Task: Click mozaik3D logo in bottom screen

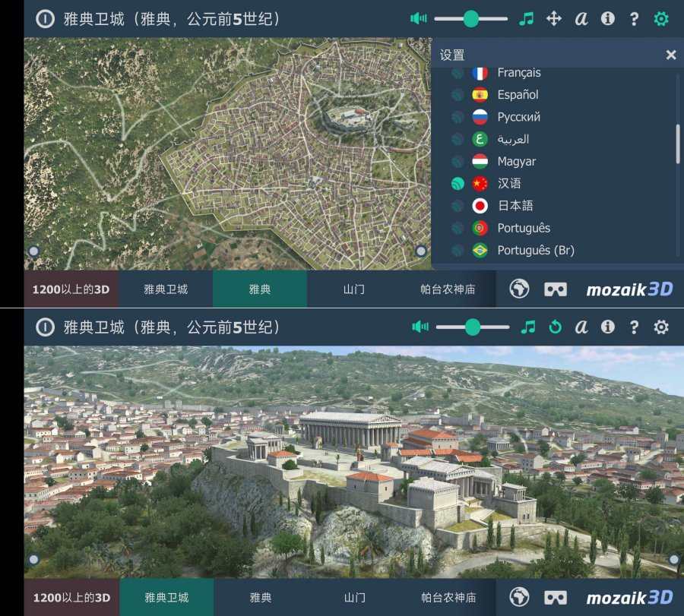Action: 629,598
